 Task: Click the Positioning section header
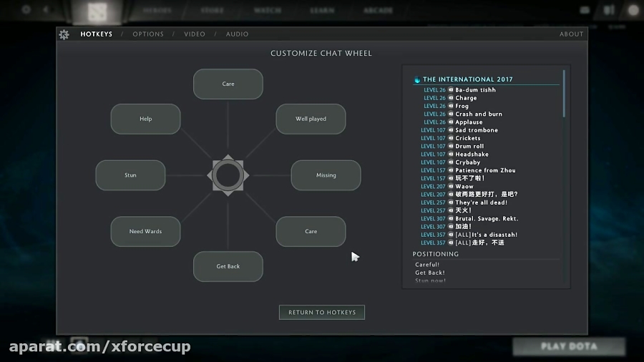(x=436, y=254)
